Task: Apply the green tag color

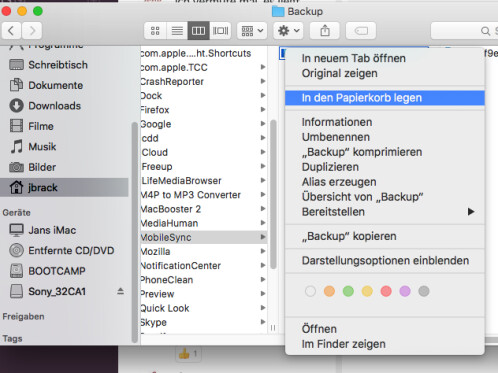Action: 348,291
